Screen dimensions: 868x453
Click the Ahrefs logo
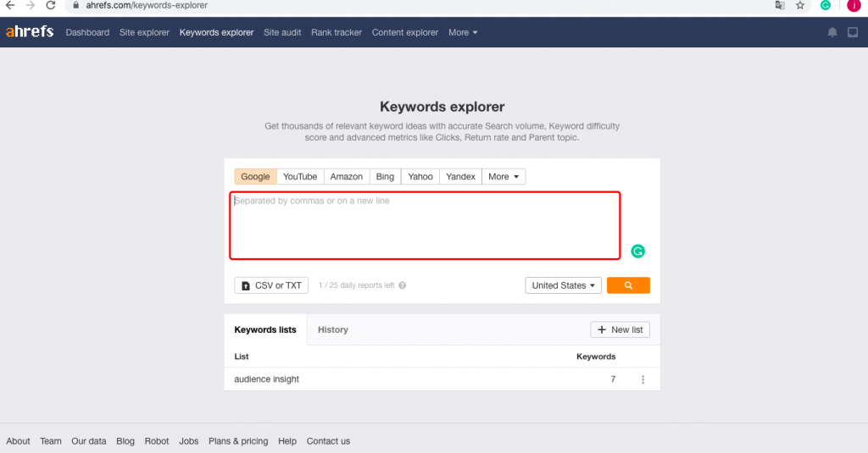pyautogui.click(x=30, y=31)
